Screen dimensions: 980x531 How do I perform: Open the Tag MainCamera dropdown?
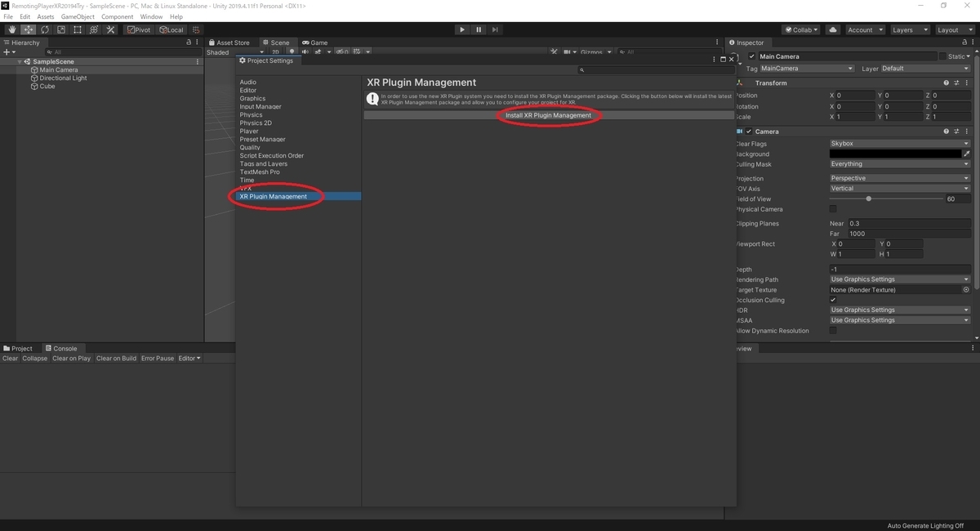(x=807, y=69)
